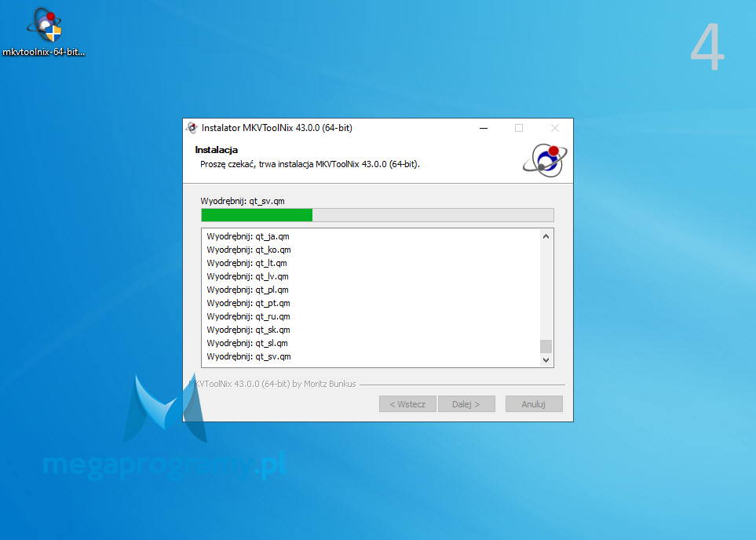
Task: Select log line 'Wyodrębnij: qt_lv.qm'
Action: point(247,277)
